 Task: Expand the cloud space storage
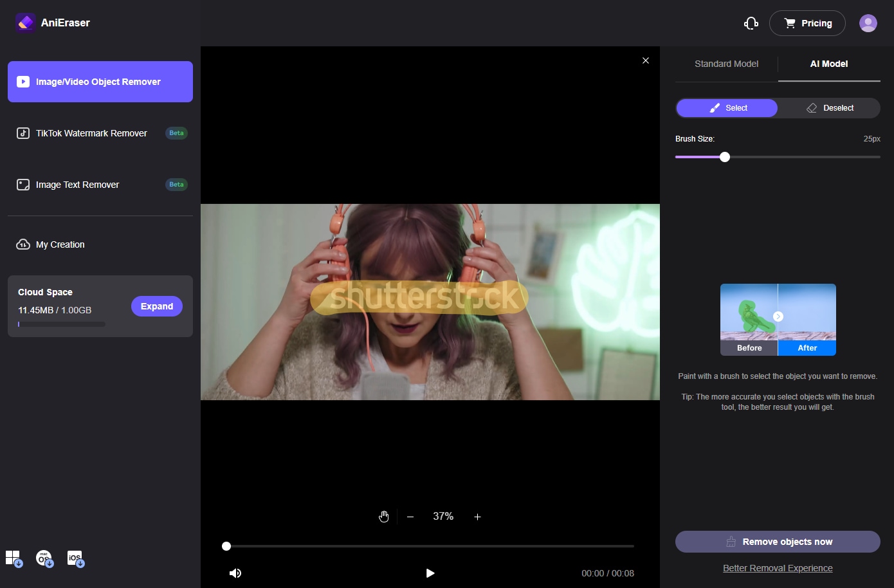point(157,306)
